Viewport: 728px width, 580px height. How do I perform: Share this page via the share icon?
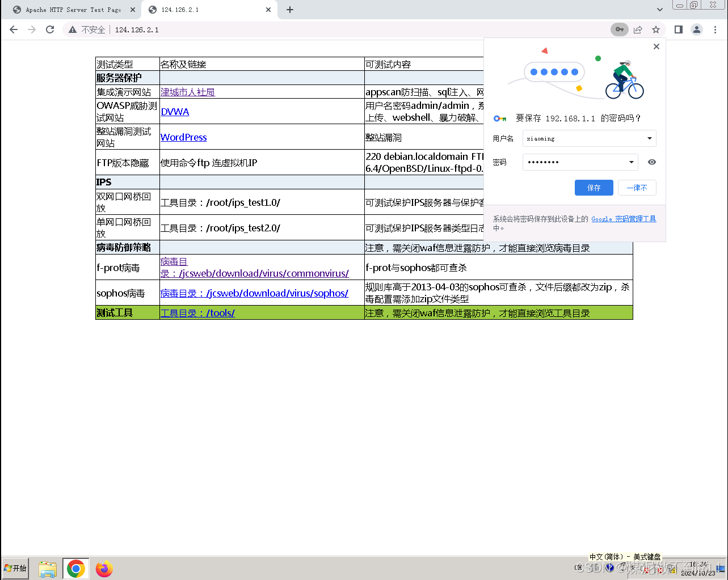[x=638, y=29]
